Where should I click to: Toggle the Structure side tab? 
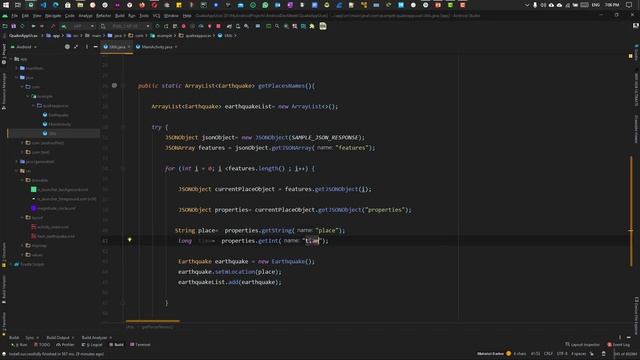pyautogui.click(x=4, y=255)
